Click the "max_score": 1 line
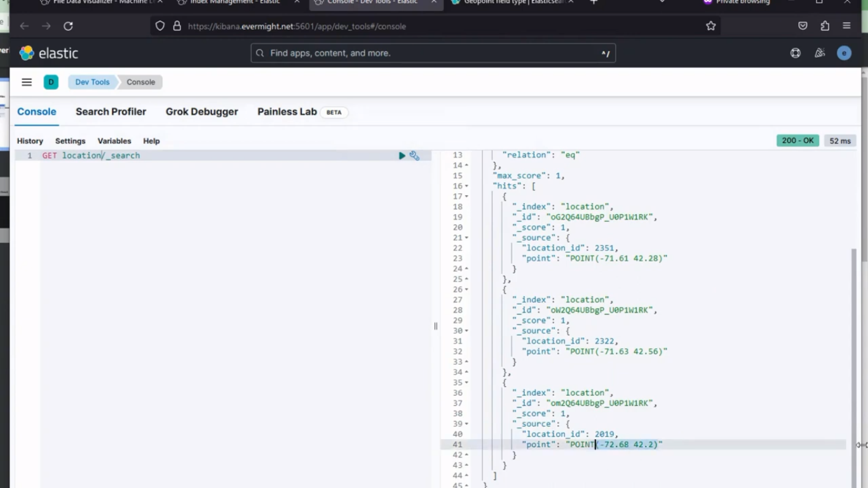The width and height of the screenshot is (868, 488). click(x=529, y=176)
